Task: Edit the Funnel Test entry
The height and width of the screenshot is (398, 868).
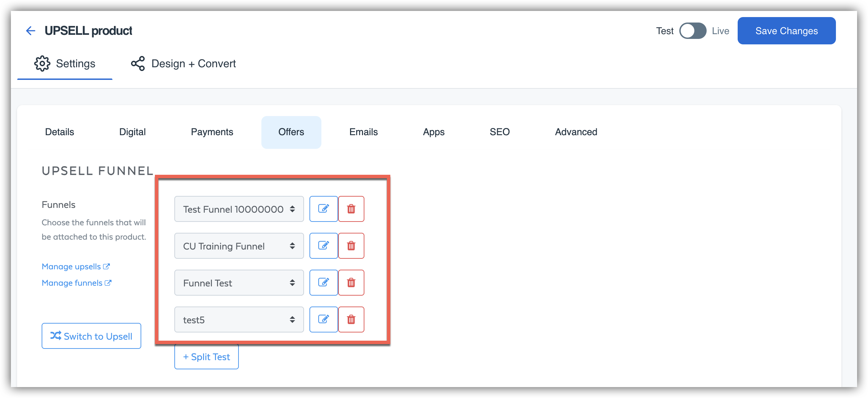Action: (x=323, y=283)
